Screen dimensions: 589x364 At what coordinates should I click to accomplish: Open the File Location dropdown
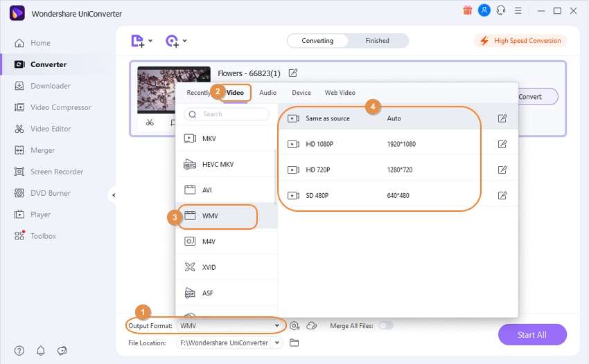coord(277,343)
